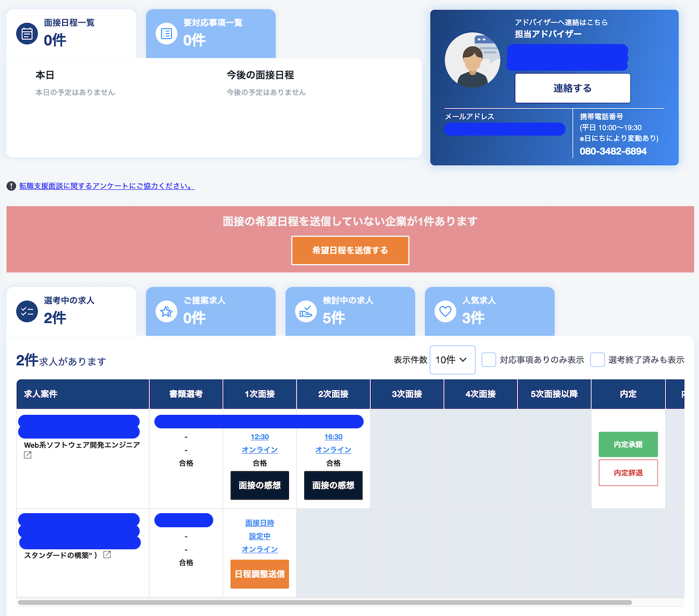
Task: Open the 16:30 interview time link
Action: click(333, 437)
